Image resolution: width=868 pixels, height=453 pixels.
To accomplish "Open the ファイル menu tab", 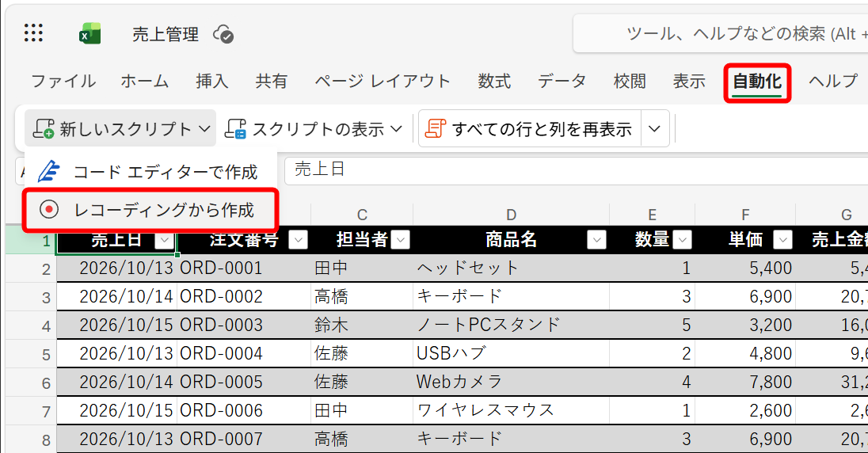I will (63, 82).
